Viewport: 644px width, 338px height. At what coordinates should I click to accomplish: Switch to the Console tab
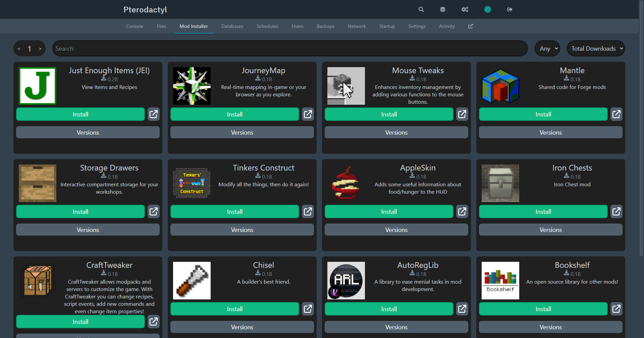tap(135, 26)
